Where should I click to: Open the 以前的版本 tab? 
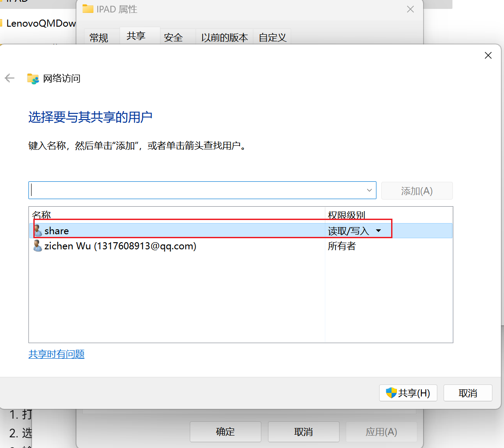click(224, 38)
